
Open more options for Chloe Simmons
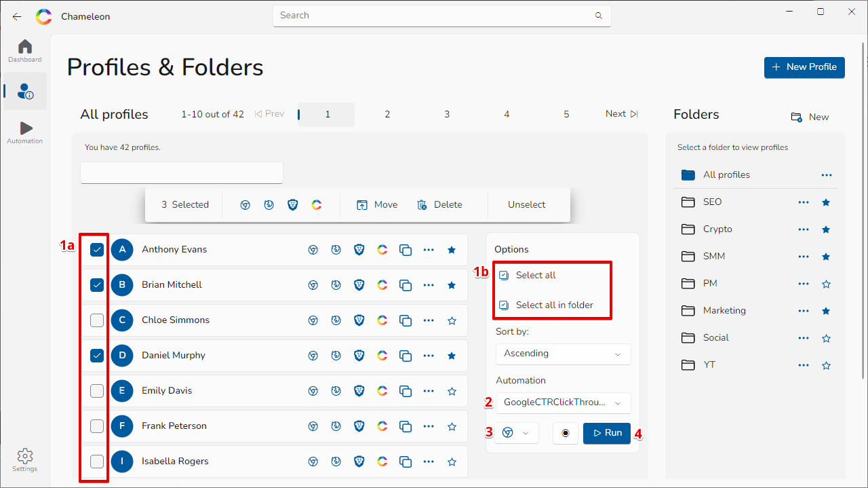point(429,320)
